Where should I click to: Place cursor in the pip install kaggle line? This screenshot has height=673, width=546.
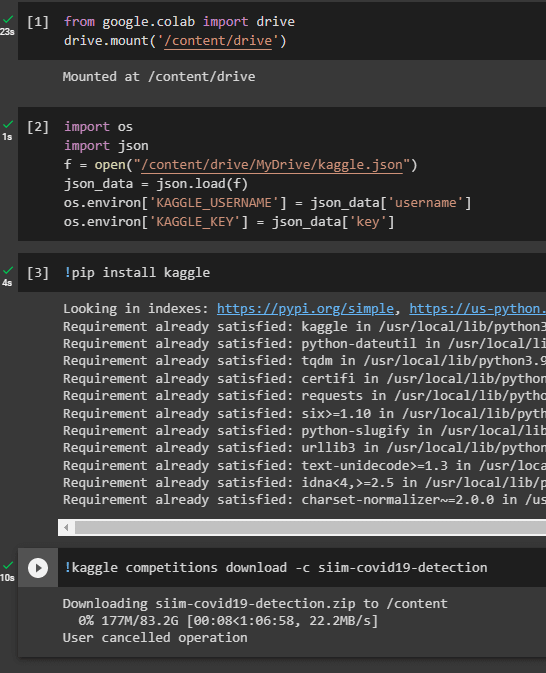pyautogui.click(x=137, y=273)
